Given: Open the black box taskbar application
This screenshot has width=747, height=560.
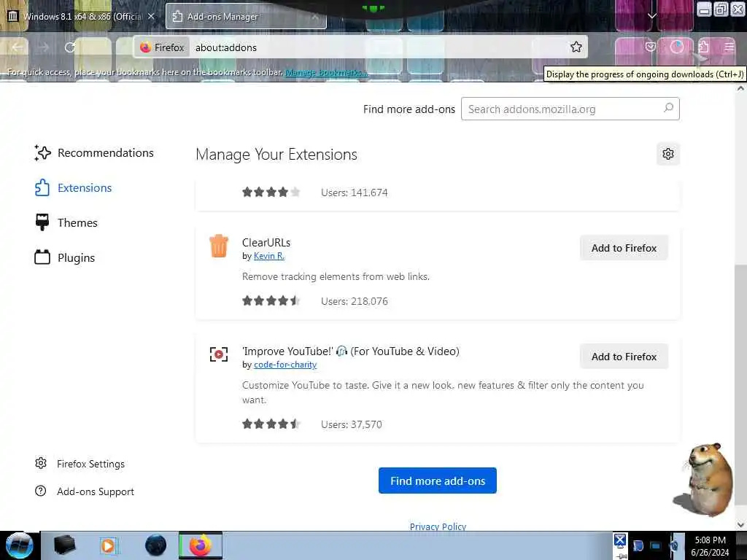Looking at the screenshot, I should (x=65, y=545).
